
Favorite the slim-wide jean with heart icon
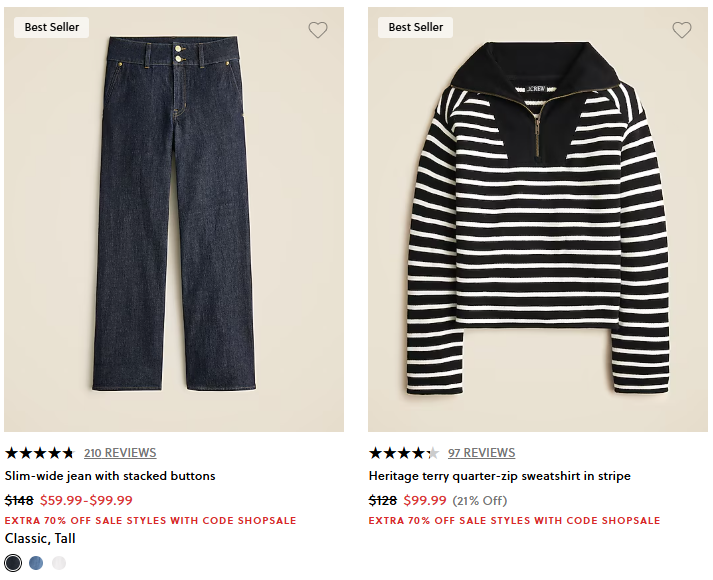(x=318, y=30)
